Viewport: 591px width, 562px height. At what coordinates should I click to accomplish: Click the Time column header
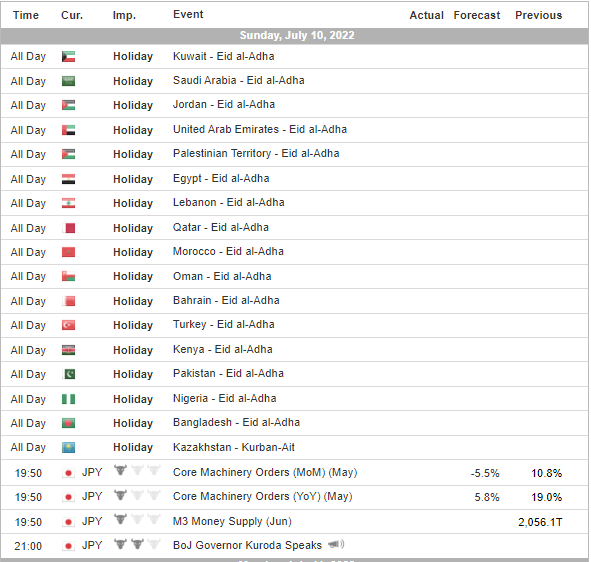[26, 15]
